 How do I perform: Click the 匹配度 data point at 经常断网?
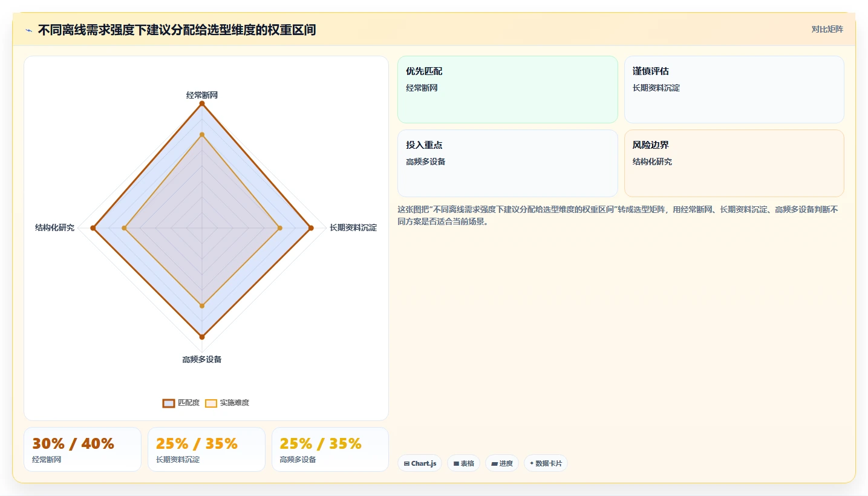[x=202, y=104]
